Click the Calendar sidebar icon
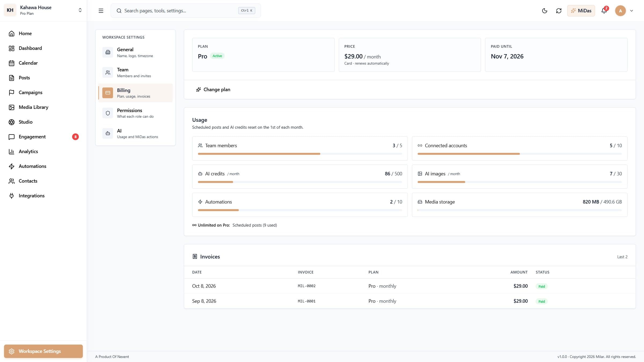 [x=12, y=63]
